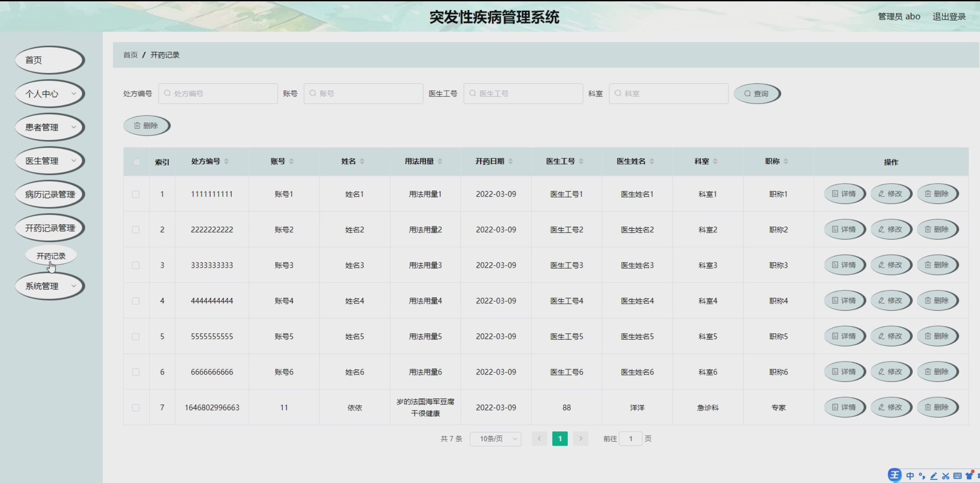
Task: Click 修改 for row 1646802996663
Action: coord(891,407)
